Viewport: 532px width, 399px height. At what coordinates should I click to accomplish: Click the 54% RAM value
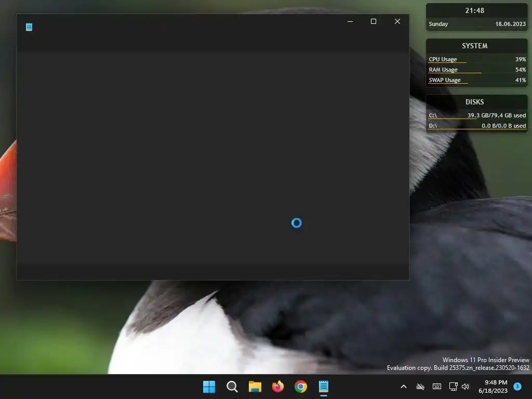pyautogui.click(x=521, y=70)
